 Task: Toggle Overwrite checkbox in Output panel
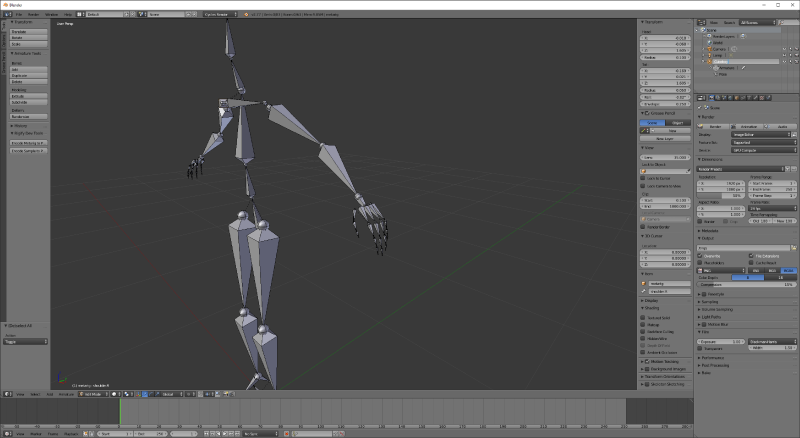click(x=701, y=255)
